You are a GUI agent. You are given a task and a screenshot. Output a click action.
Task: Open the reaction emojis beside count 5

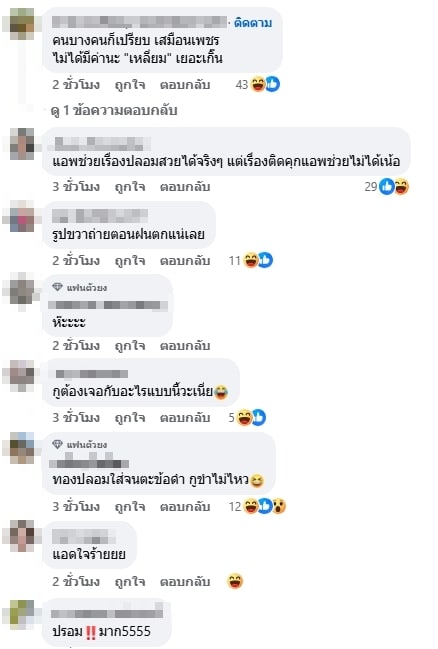pyautogui.click(x=251, y=417)
